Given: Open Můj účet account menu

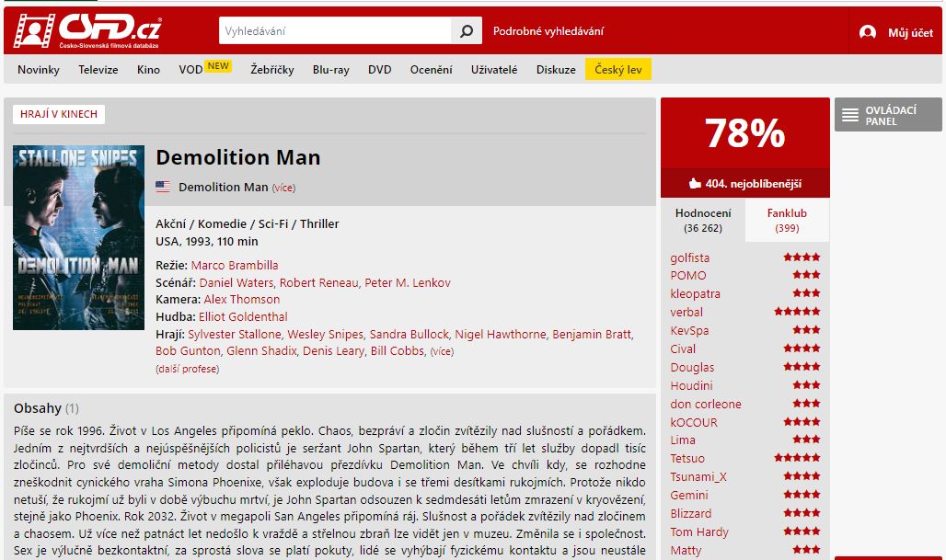Looking at the screenshot, I should (x=910, y=32).
